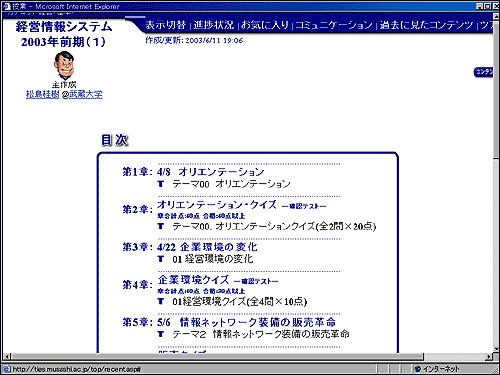Click the T icon beside オリエンテーションクイズ item
Screen dimensions: 500x375
tap(161, 226)
